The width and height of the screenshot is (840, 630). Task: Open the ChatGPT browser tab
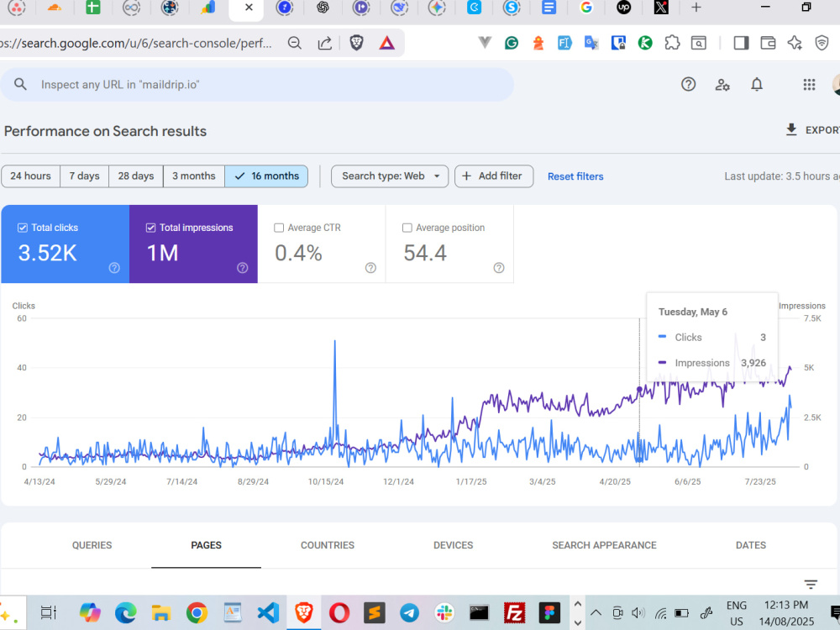click(x=323, y=8)
